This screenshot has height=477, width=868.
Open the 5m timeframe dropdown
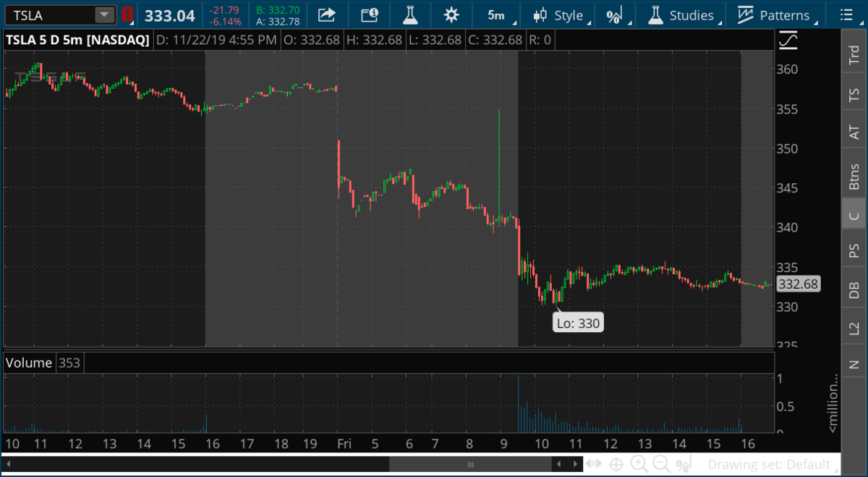pyautogui.click(x=496, y=15)
